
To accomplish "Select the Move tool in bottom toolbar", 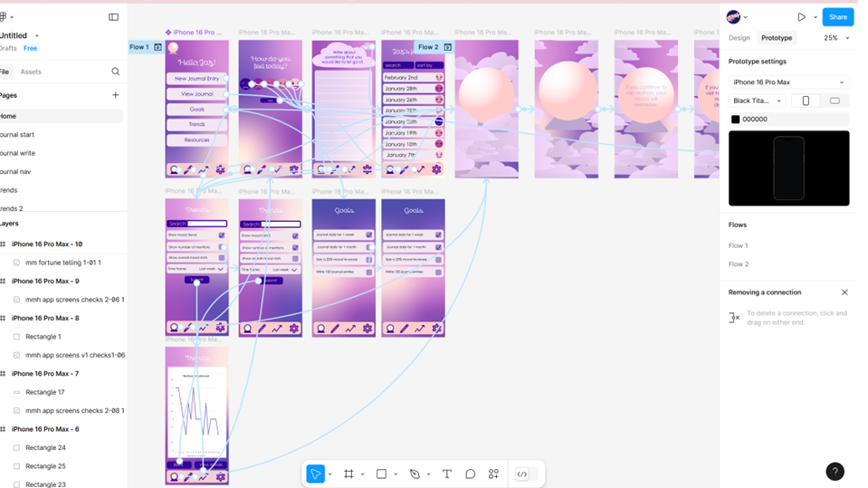I will (315, 474).
